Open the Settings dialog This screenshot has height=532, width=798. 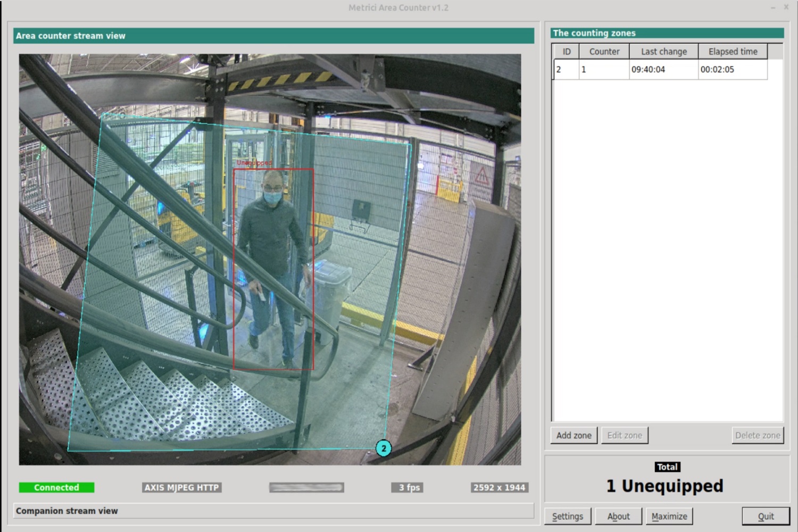click(567, 516)
